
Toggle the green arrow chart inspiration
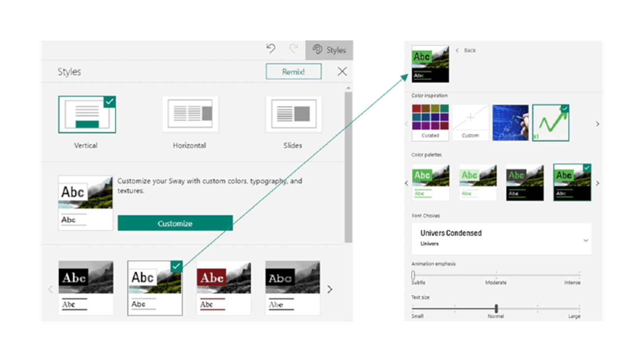551,123
